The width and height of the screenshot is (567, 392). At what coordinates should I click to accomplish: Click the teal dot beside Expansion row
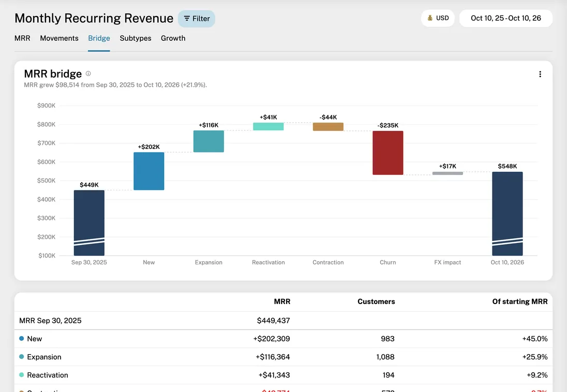(21, 356)
